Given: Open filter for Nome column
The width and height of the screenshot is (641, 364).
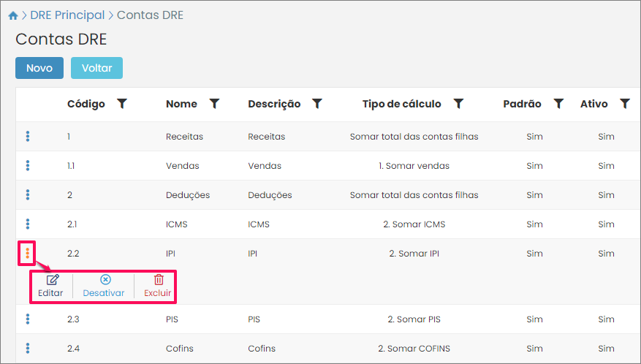Looking at the screenshot, I should pyautogui.click(x=214, y=104).
